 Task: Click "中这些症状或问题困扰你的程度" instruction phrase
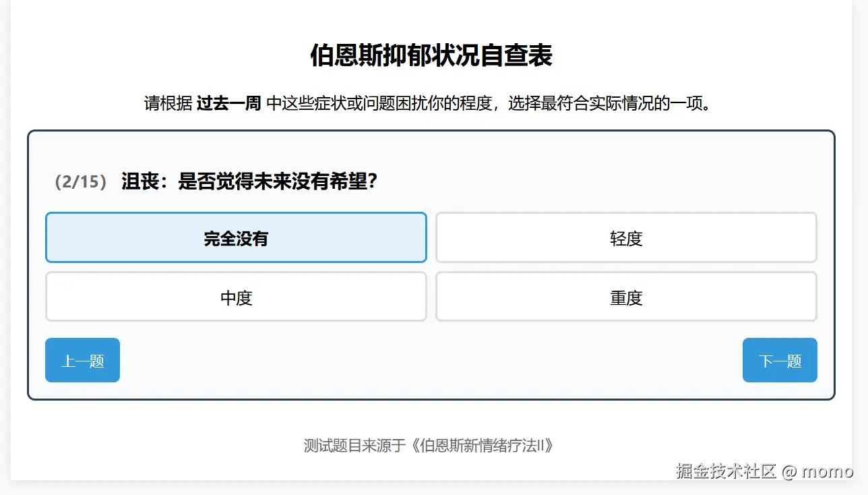point(377,104)
